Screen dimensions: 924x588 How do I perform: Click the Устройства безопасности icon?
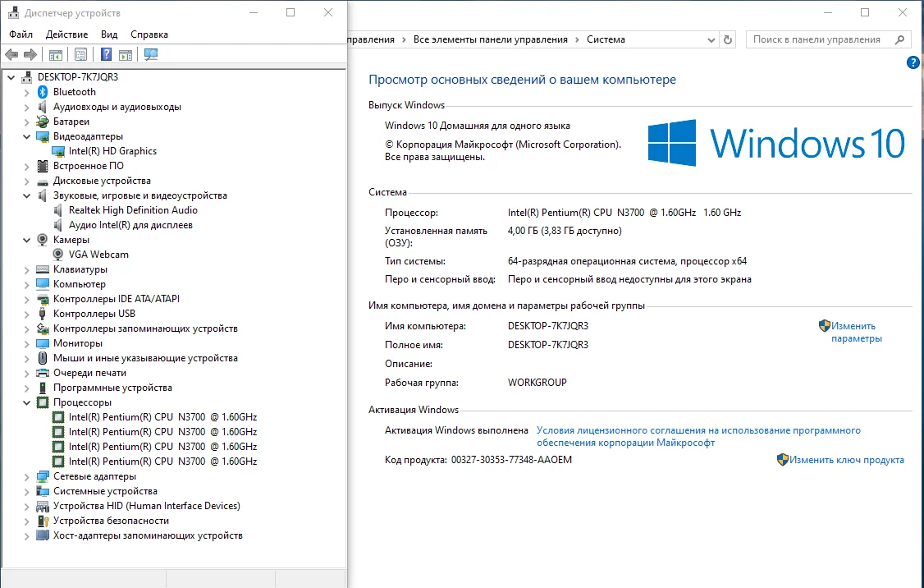click(43, 521)
